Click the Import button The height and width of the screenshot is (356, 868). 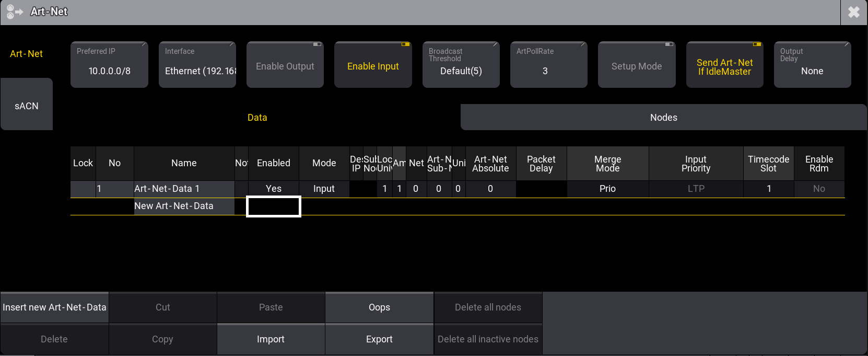[271, 339]
